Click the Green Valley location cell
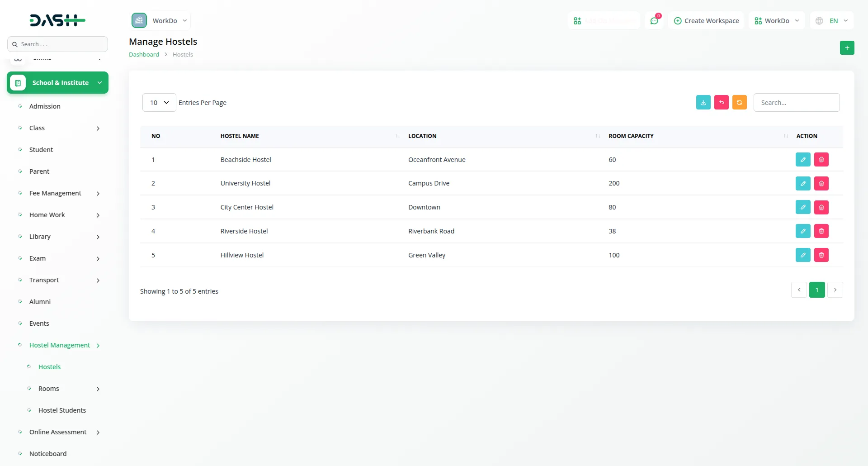Image resolution: width=868 pixels, height=466 pixels. tap(427, 255)
